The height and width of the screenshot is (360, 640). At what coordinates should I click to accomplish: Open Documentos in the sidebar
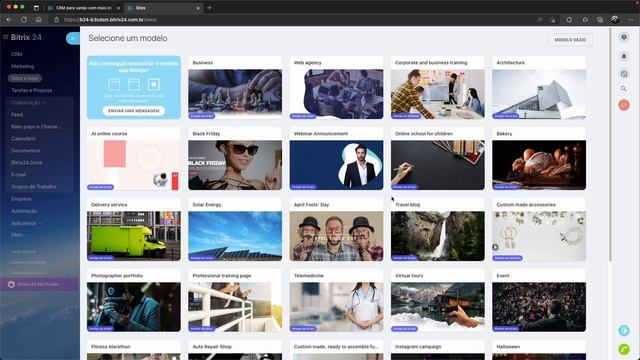[25, 151]
